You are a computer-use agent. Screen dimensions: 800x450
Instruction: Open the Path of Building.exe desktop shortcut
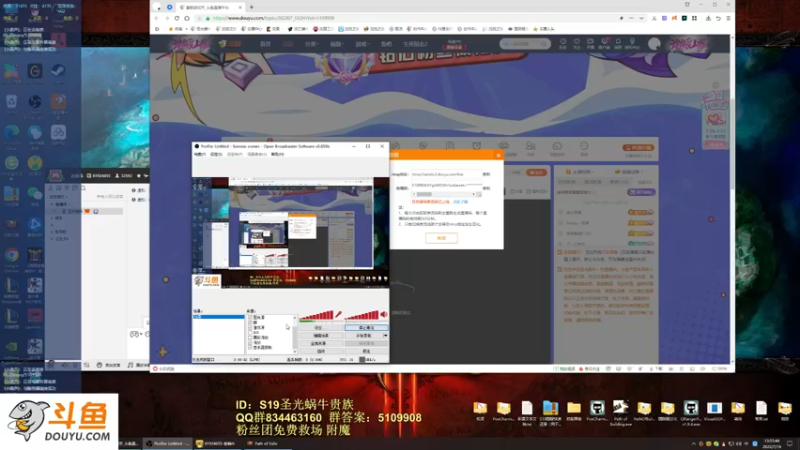620,412
